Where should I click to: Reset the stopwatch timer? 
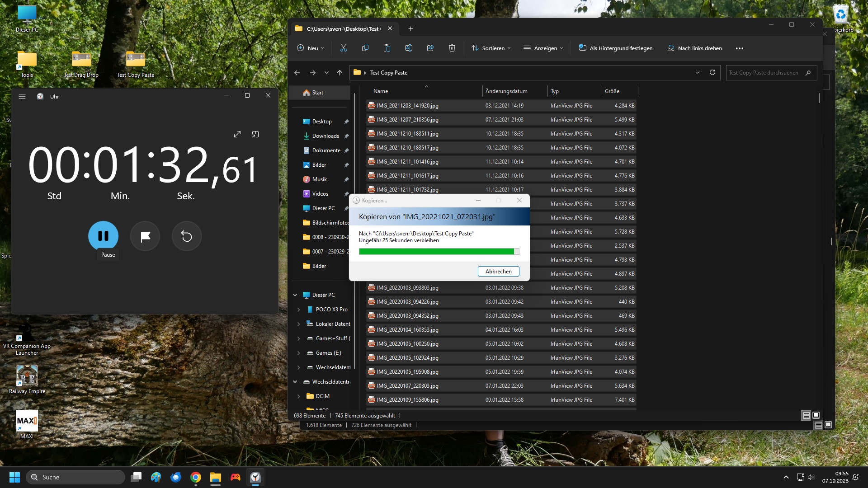[x=187, y=236]
